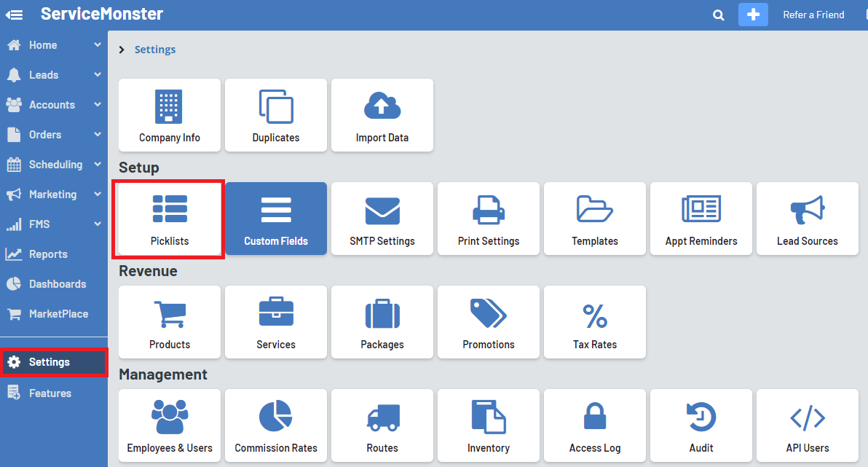Open SMTP Settings envelope icon
Viewport: 868px width, 467px height.
[382, 211]
